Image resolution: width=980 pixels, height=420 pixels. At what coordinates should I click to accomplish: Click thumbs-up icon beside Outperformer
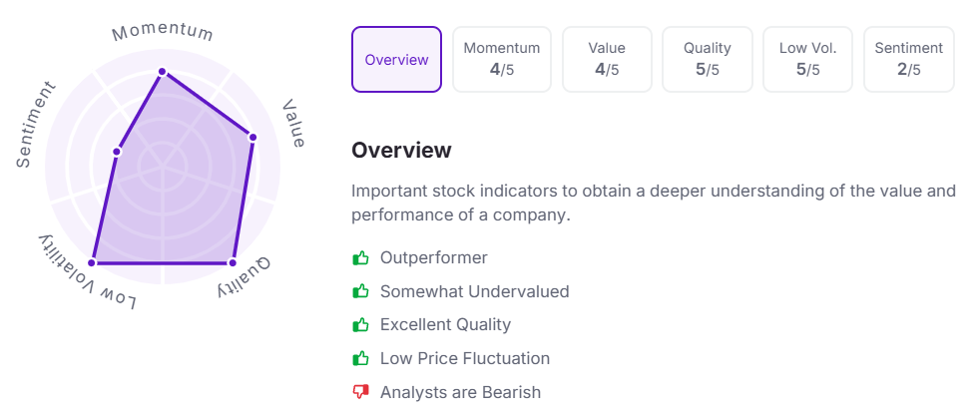[x=361, y=258]
